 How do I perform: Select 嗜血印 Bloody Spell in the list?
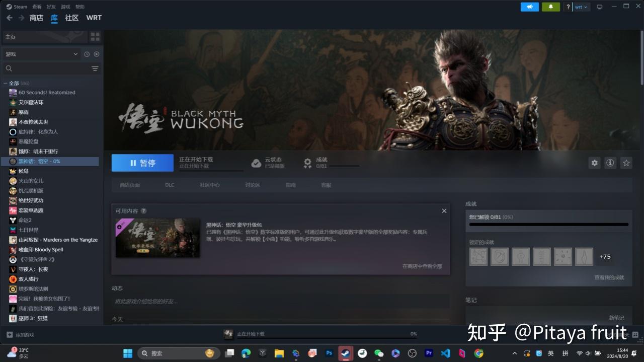[x=41, y=250]
